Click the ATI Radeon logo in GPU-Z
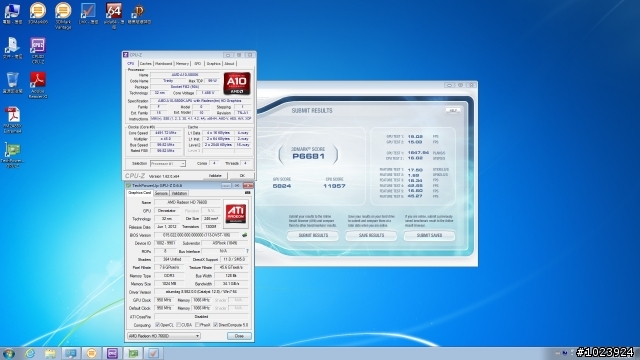The height and width of the screenshot is (360, 640). point(236,213)
